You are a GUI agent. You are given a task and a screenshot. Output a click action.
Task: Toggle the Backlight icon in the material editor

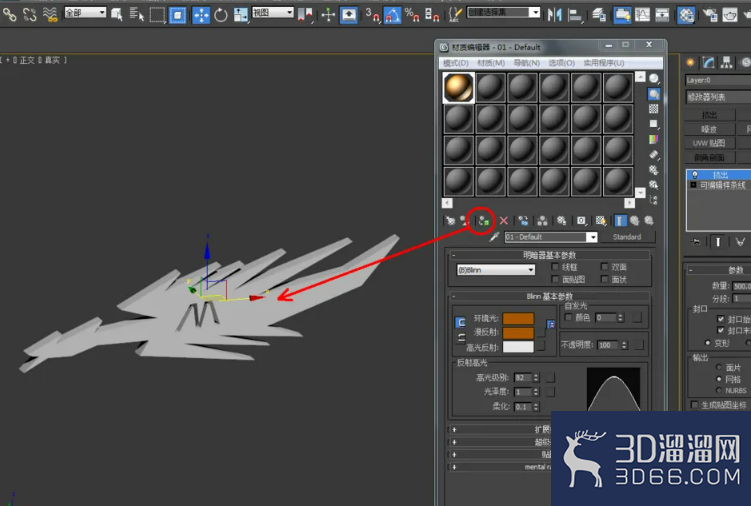point(654,94)
